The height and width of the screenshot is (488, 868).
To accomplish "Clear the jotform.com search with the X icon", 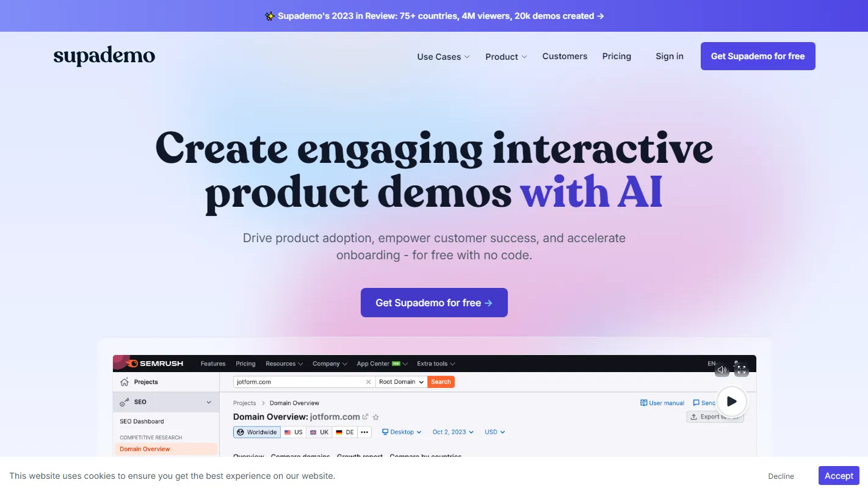I will click(x=369, y=381).
